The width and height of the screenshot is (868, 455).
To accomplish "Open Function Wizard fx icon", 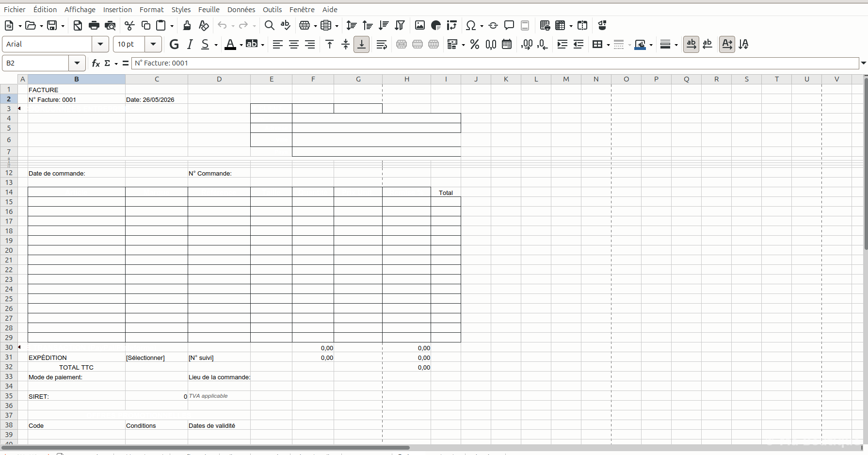I will [96, 63].
